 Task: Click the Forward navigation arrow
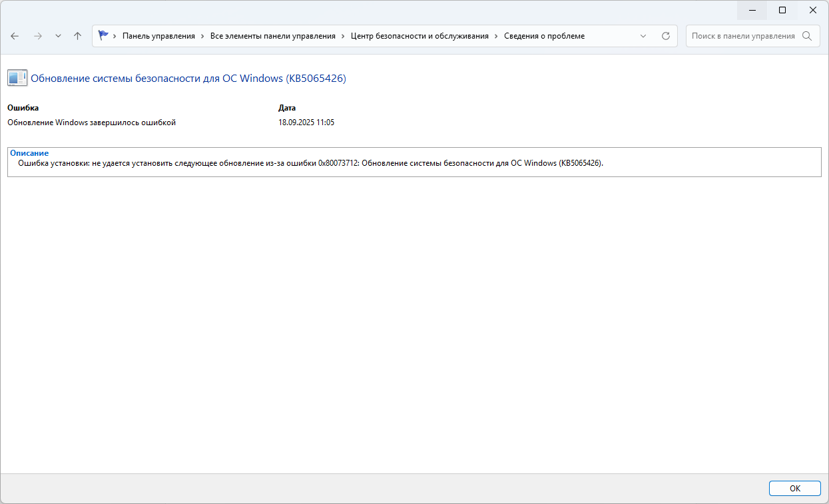coord(37,36)
